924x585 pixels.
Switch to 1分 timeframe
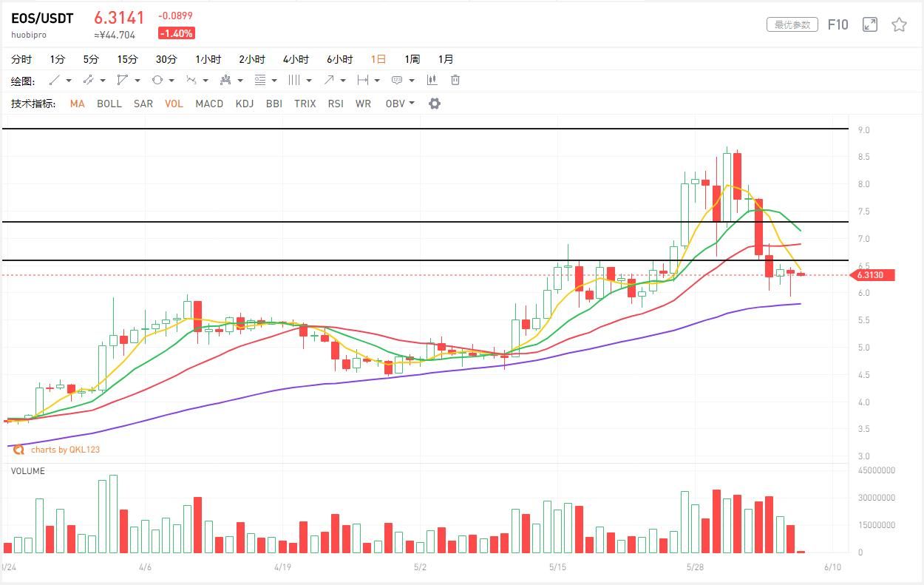58,59
